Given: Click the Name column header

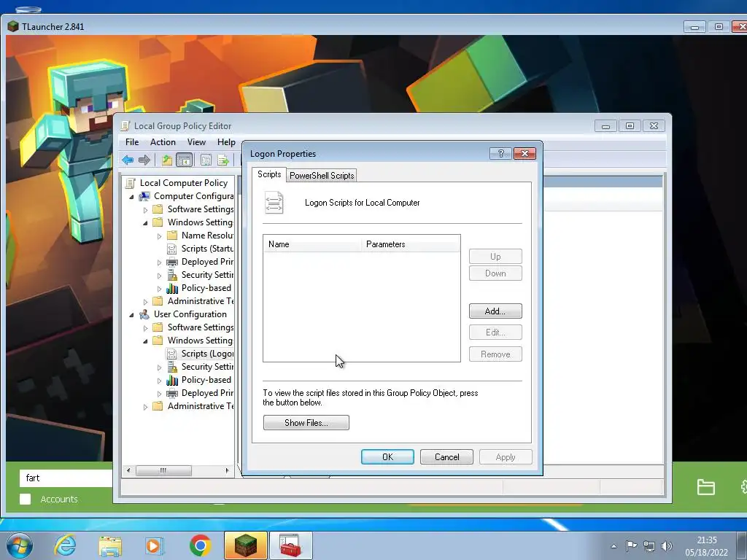Looking at the screenshot, I should click(312, 244).
